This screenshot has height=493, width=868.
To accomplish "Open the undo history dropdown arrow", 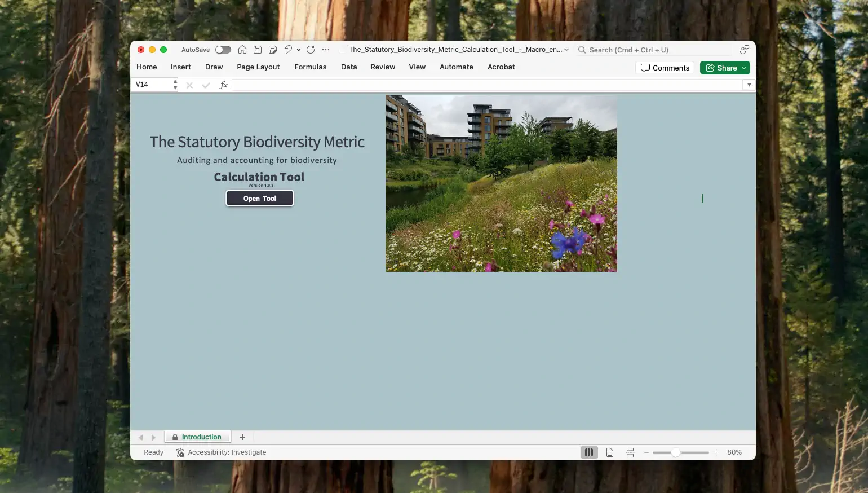I will tap(299, 50).
